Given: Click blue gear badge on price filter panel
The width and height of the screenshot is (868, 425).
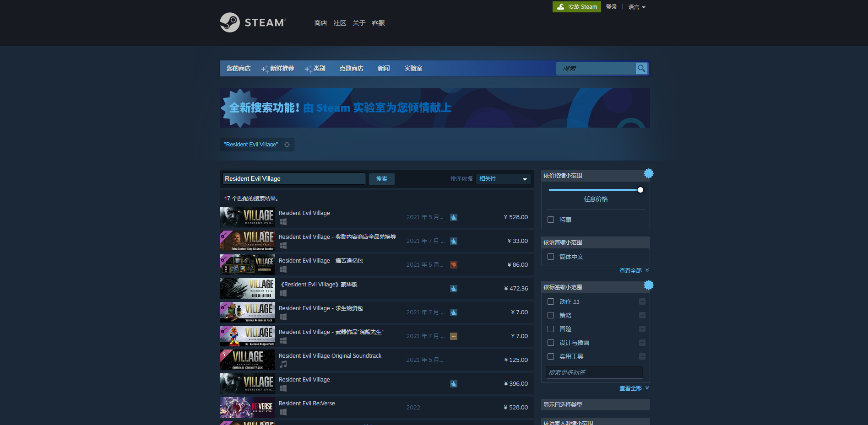Looking at the screenshot, I should [x=649, y=173].
